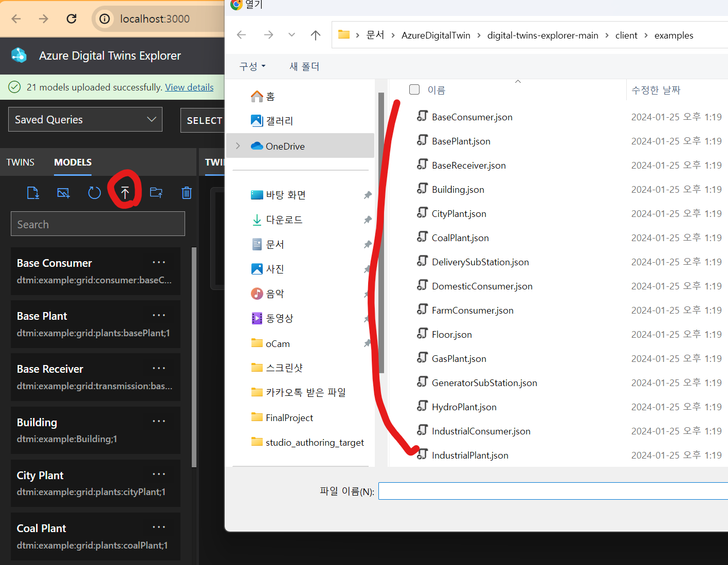Expand breadcrumb chevron after client
This screenshot has height=565, width=728.
click(x=646, y=35)
